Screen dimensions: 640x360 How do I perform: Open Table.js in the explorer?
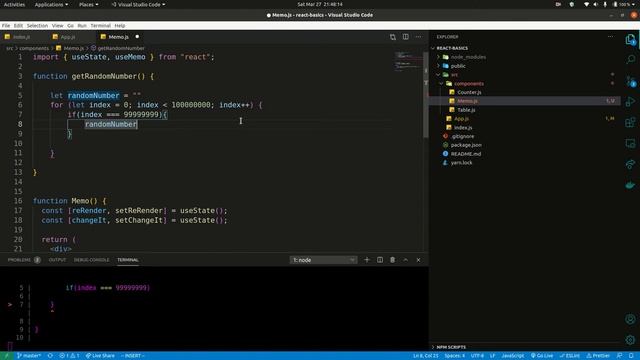click(466, 110)
